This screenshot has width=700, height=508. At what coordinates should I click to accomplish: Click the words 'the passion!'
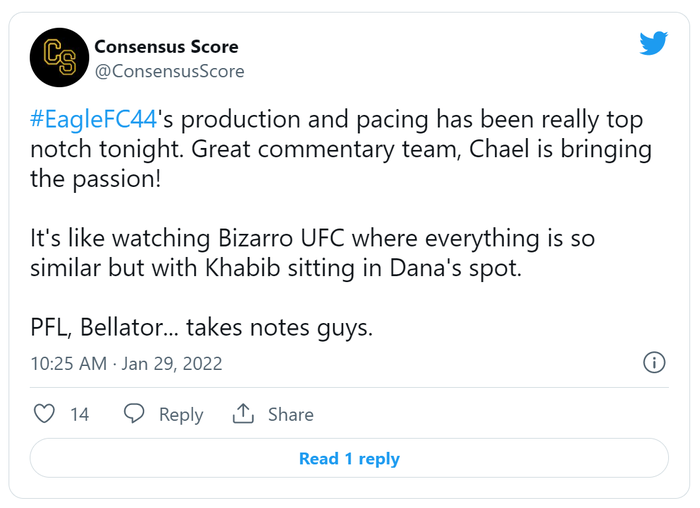point(96,179)
